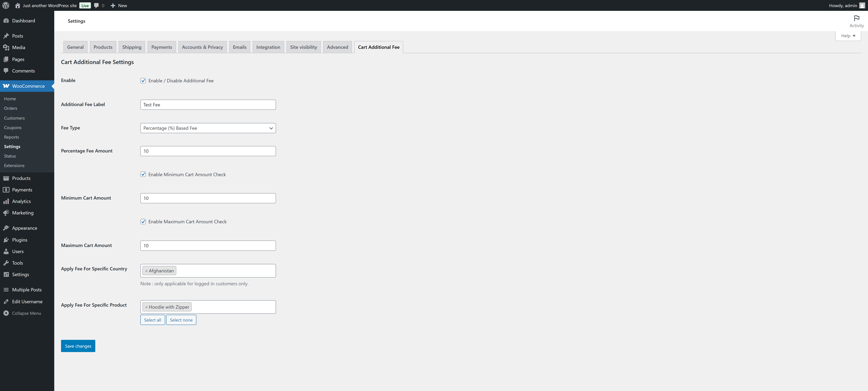868x391 pixels.
Task: Open the Customers submenu link
Action: point(14,118)
